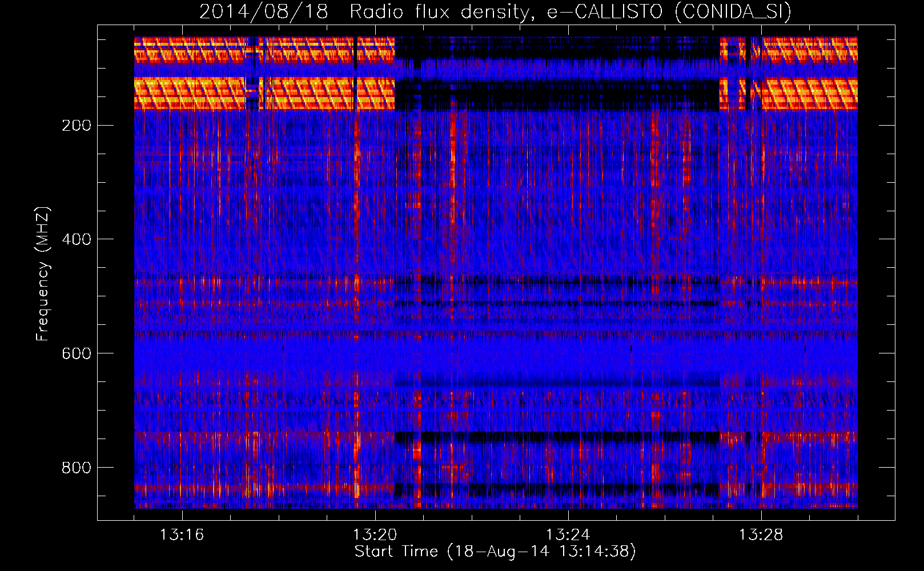Click the 13:28 time tick label

point(761,535)
